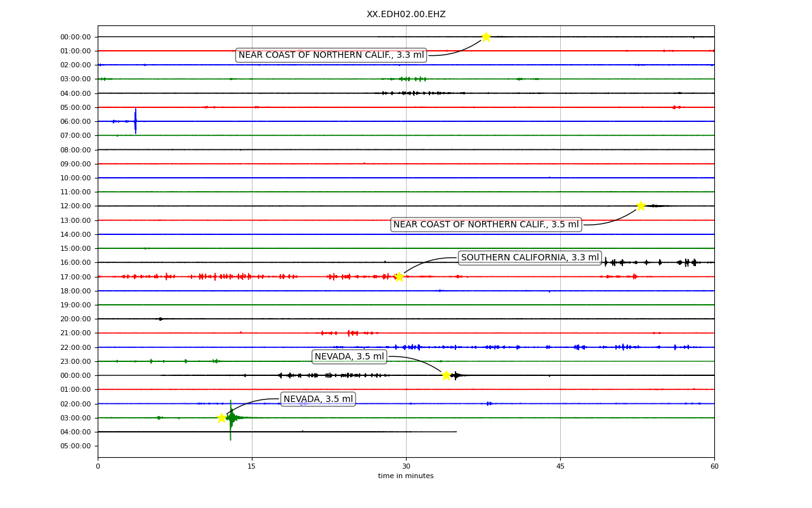Screen dimensions: 812x508
Task: Click the large blue spike on the 06:00:00 trace
Action: [135, 121]
